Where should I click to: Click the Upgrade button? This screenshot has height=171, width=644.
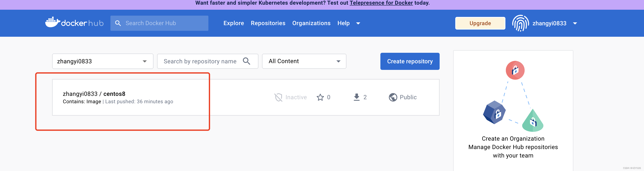[x=480, y=23]
